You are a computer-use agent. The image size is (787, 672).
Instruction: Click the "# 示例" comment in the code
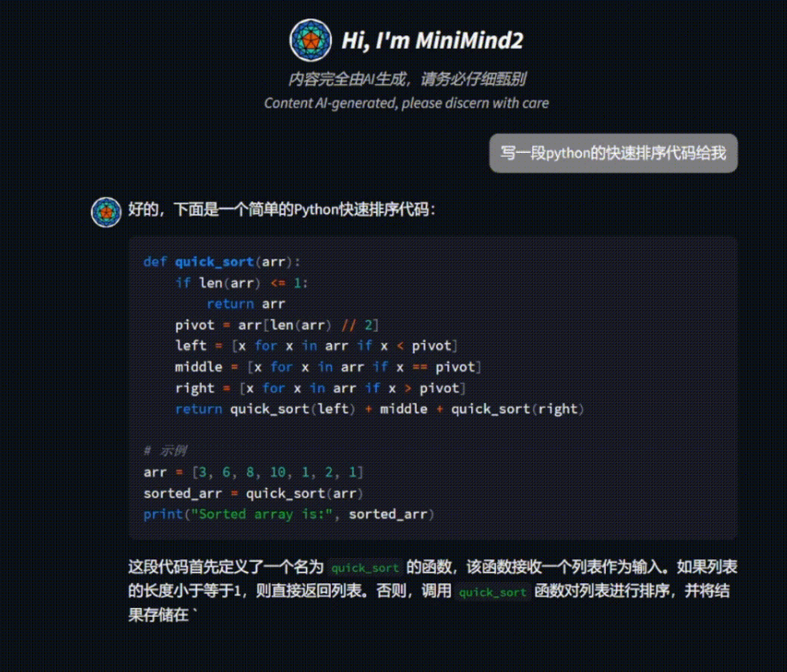point(165,451)
